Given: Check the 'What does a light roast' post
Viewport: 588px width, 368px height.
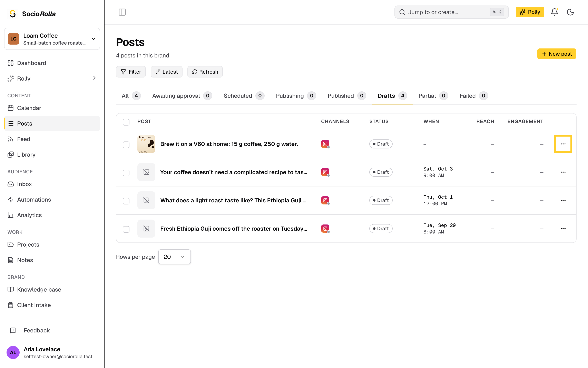Looking at the screenshot, I should tap(126, 201).
